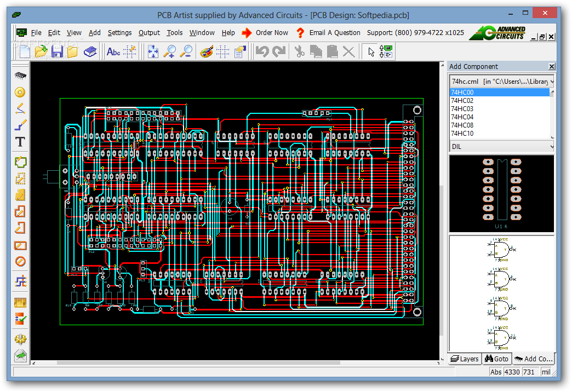Open the View menu
This screenshot has width=572, height=392.
coord(74,32)
